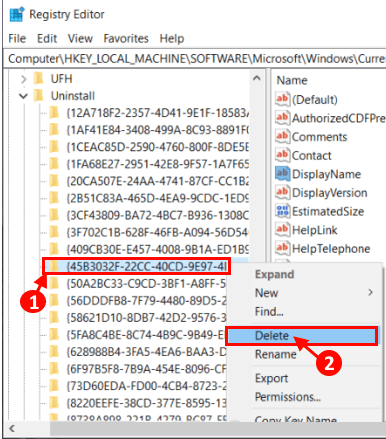Viewport: 386px width, 439px height.
Task: Select the DisplayName value
Action: tap(326, 174)
